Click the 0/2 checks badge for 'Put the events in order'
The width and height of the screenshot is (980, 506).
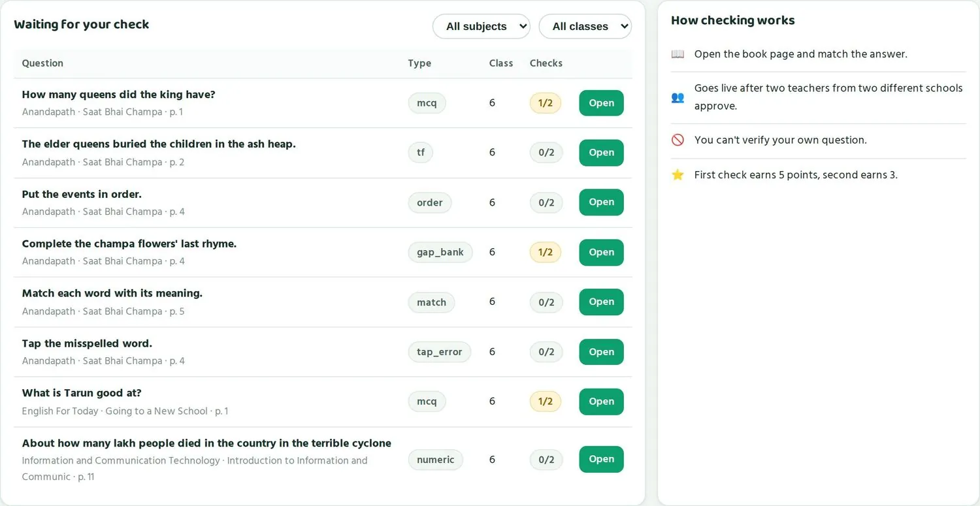pos(546,202)
